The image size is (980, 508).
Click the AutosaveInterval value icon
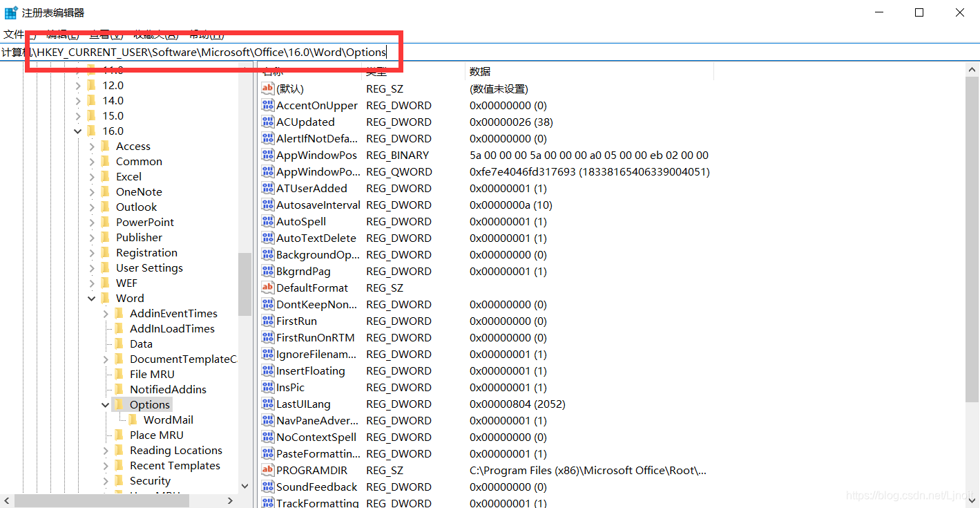268,205
